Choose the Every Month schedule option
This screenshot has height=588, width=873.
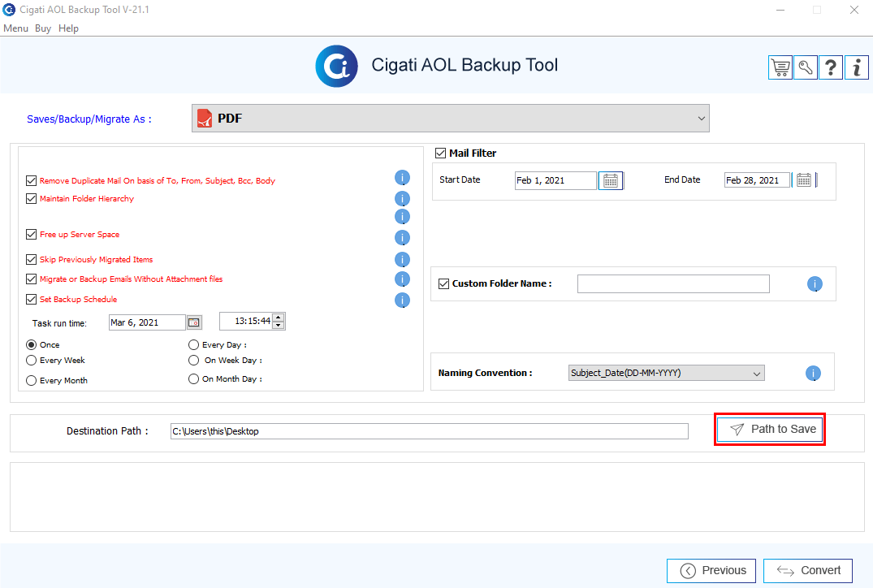click(x=31, y=380)
